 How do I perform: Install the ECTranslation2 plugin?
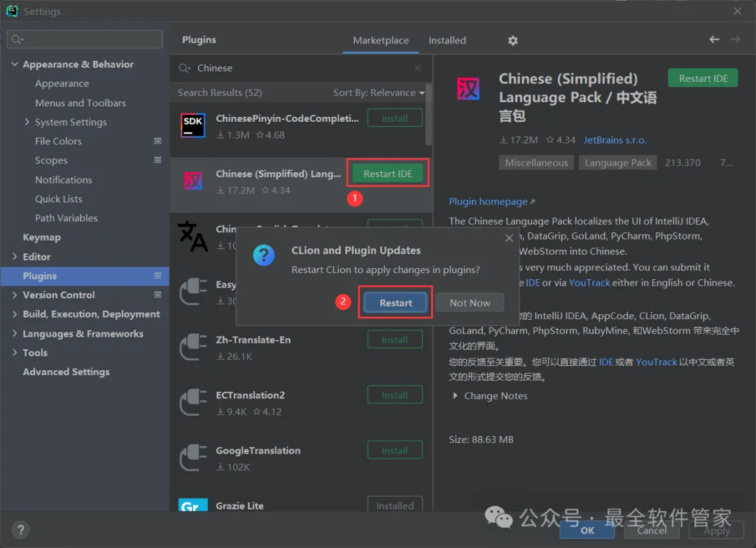[395, 395]
